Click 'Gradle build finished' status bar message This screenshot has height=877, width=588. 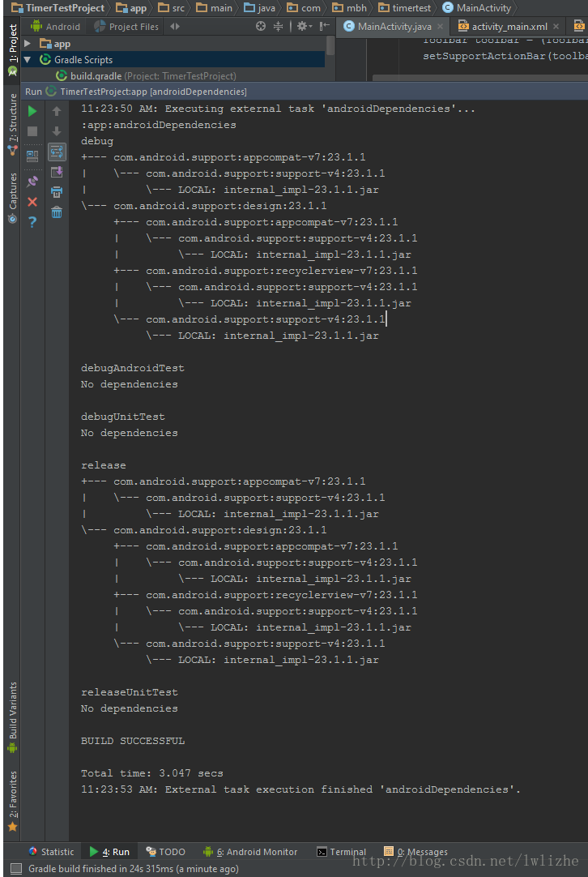[x=134, y=869]
